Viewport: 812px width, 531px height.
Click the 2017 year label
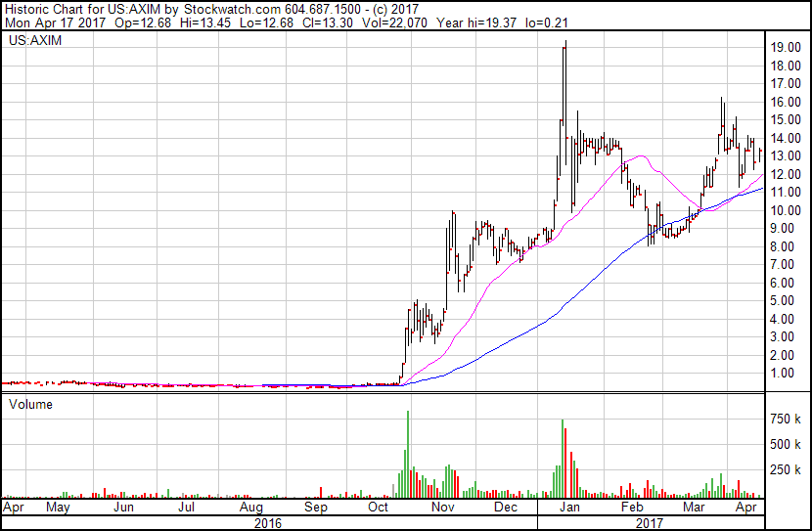[648, 523]
